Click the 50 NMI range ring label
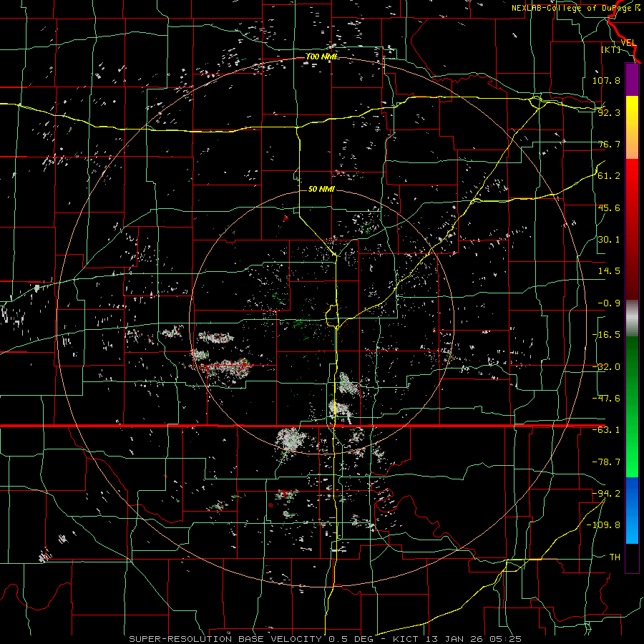This screenshot has height=644, width=644. coord(321,189)
